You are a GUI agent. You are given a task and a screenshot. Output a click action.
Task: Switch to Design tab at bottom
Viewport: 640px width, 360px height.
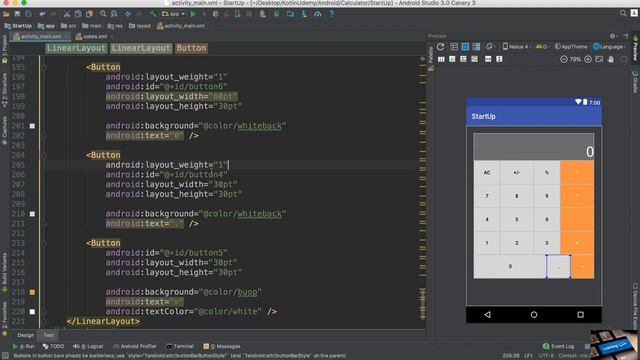pos(26,335)
